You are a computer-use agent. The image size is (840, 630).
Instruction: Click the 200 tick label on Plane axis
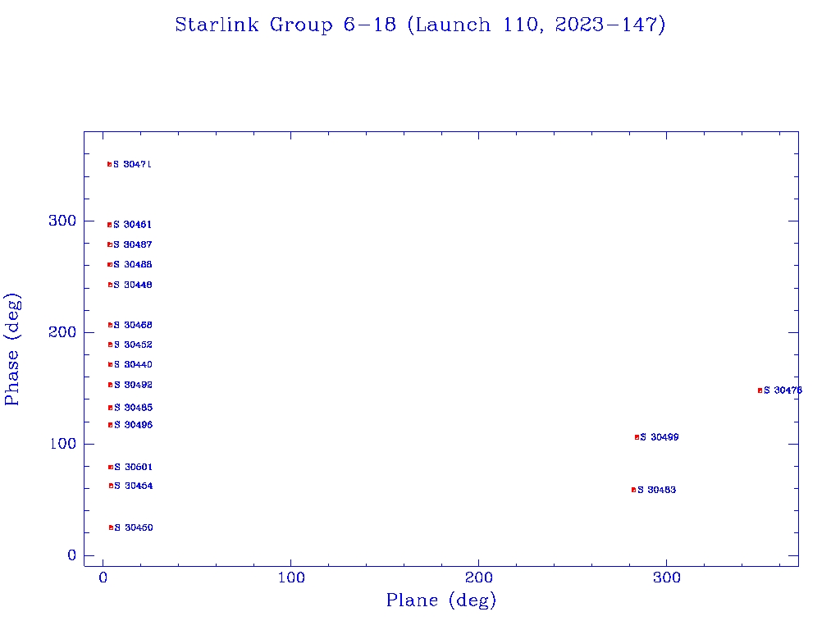pyautogui.click(x=478, y=577)
